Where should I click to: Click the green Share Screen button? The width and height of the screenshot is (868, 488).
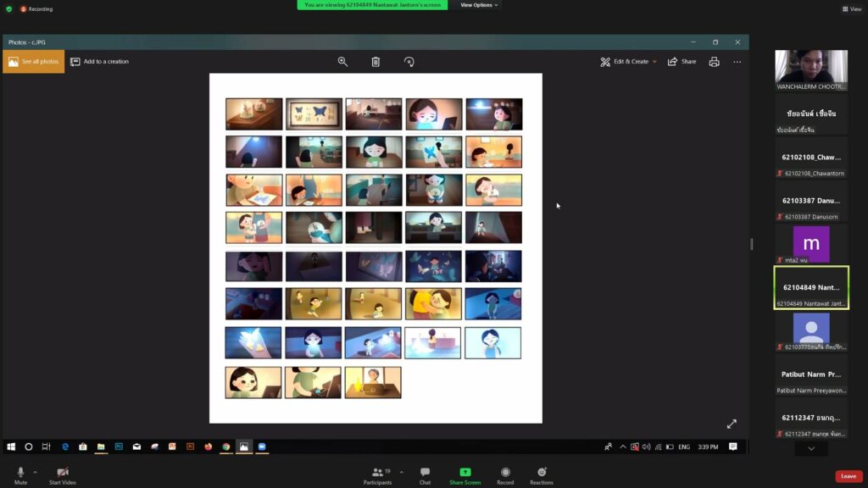(x=465, y=475)
